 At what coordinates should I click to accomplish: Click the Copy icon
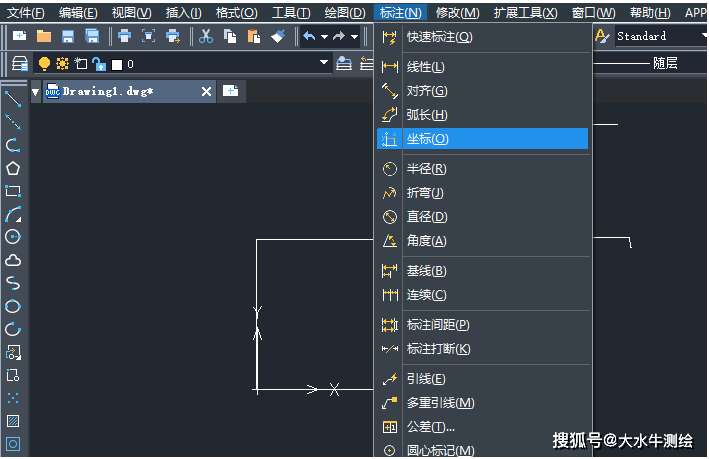click(x=230, y=36)
